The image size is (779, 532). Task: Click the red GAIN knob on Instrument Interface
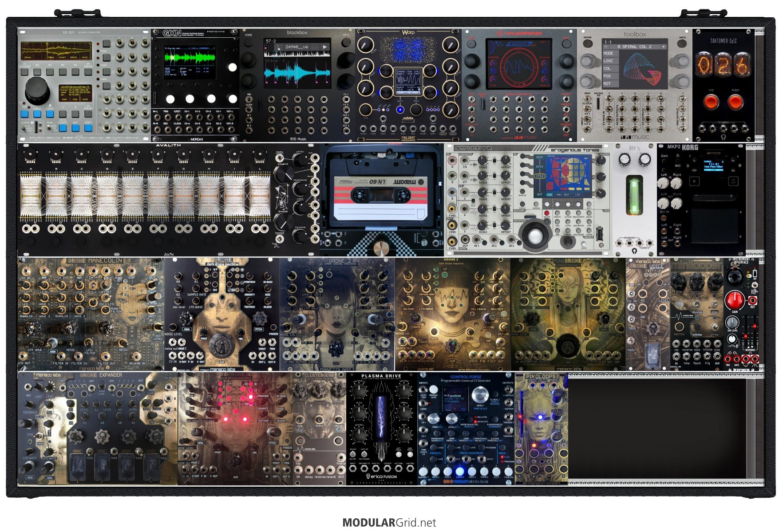[734, 300]
